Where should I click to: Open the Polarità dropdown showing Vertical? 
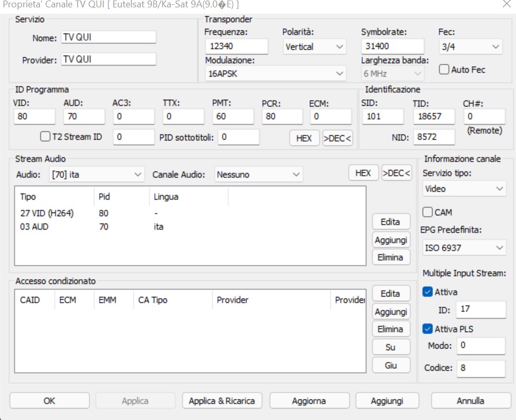pos(314,47)
